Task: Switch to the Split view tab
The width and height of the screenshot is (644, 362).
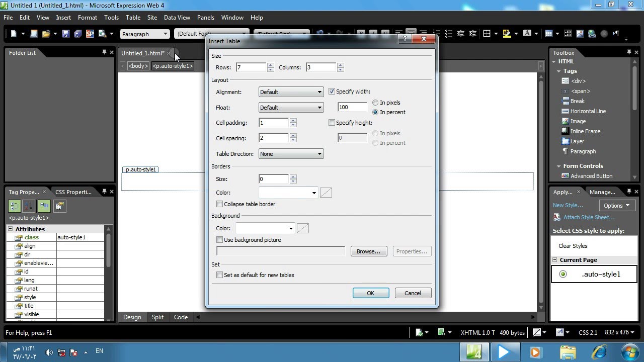Action: click(157, 317)
